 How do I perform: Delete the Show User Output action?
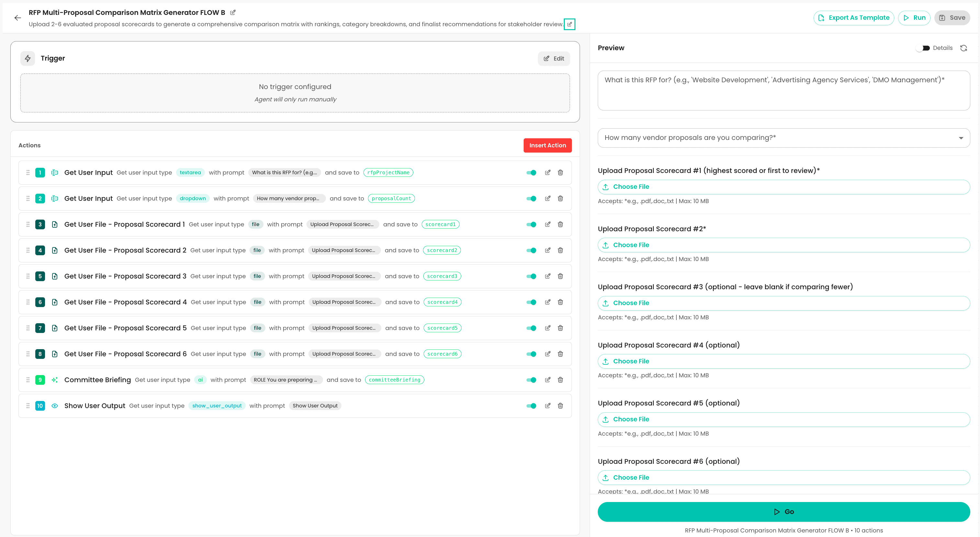(x=560, y=405)
